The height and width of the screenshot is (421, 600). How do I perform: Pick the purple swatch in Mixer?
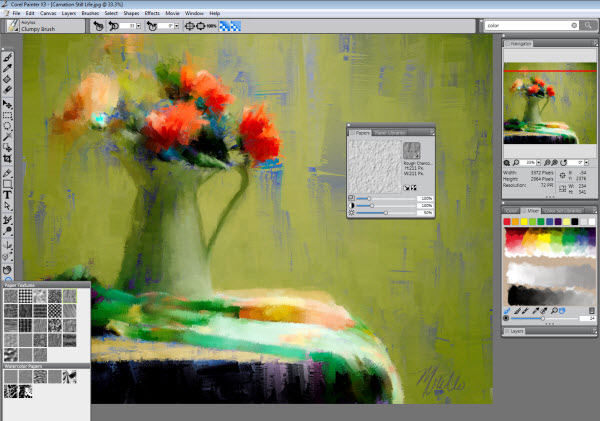558,222
